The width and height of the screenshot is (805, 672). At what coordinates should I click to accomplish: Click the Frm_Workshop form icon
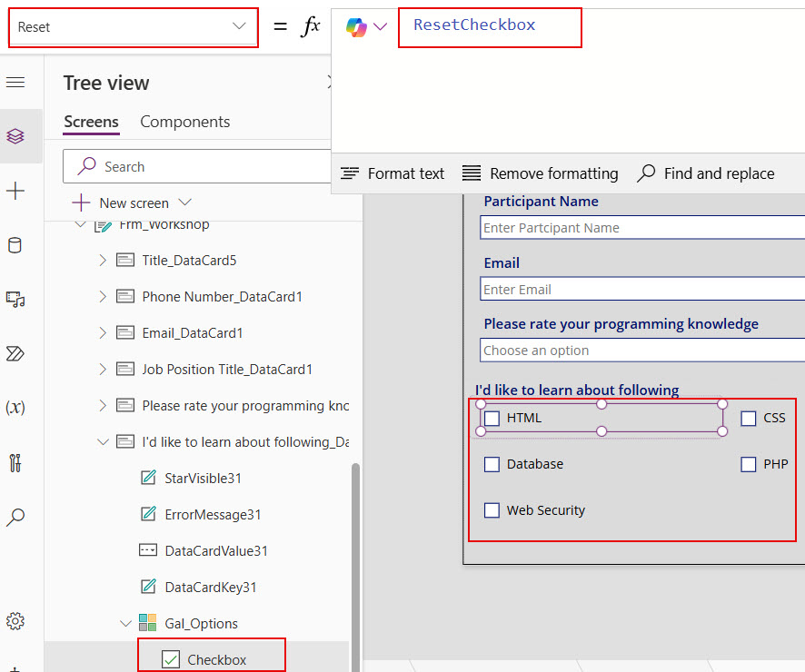click(103, 225)
